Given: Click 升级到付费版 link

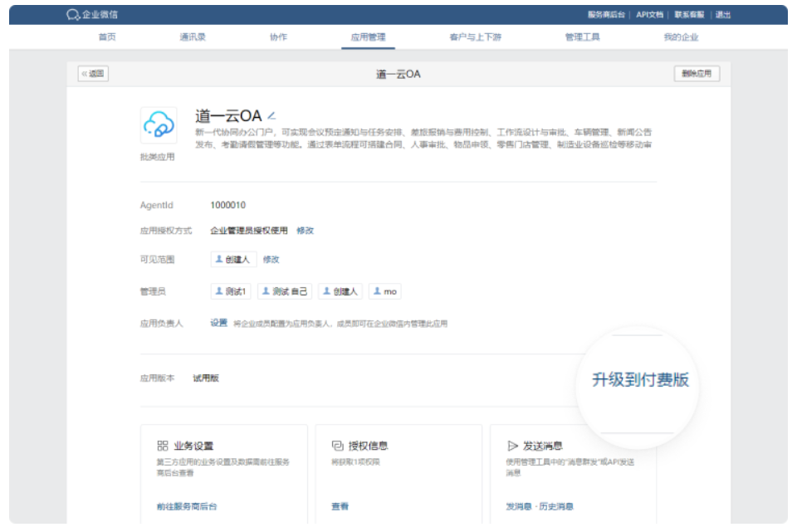Looking at the screenshot, I should (640, 379).
